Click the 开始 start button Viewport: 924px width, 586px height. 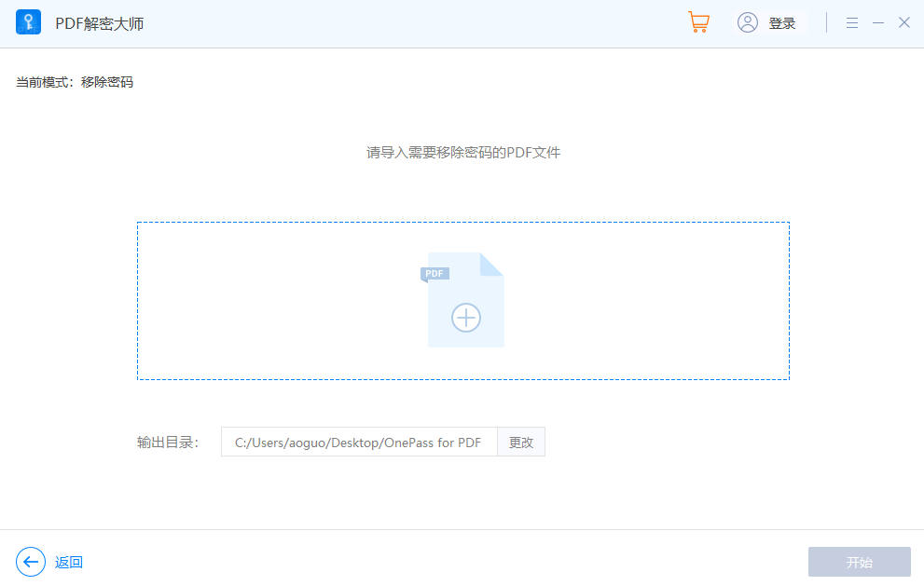[x=859, y=562]
